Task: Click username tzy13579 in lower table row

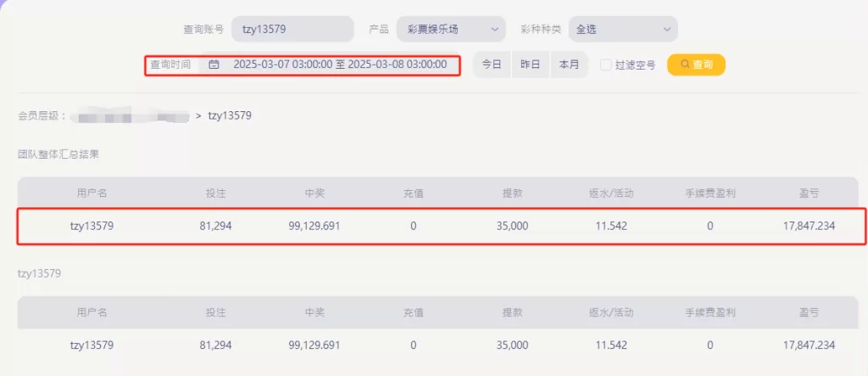Action: point(92,345)
